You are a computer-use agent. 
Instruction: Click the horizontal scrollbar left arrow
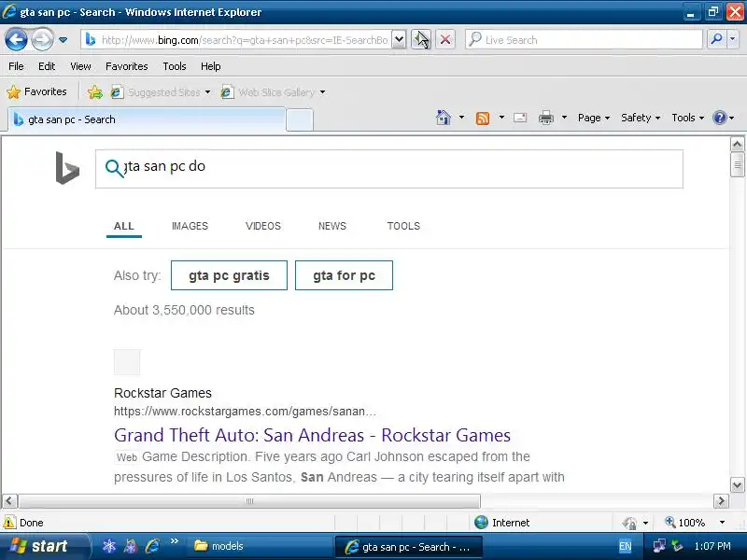pyautogui.click(x=9, y=501)
